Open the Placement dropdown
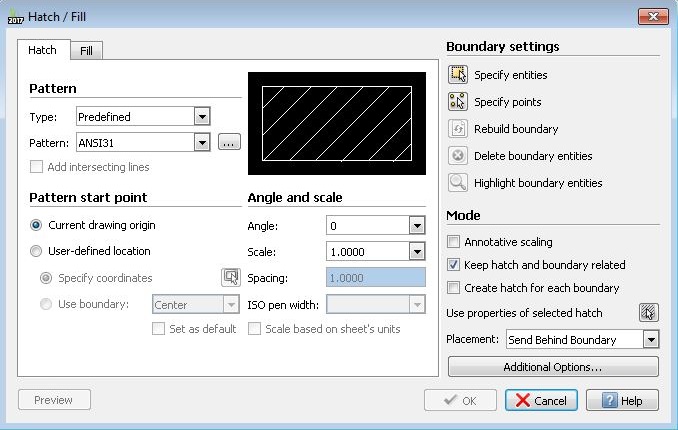The image size is (678, 430). point(582,340)
